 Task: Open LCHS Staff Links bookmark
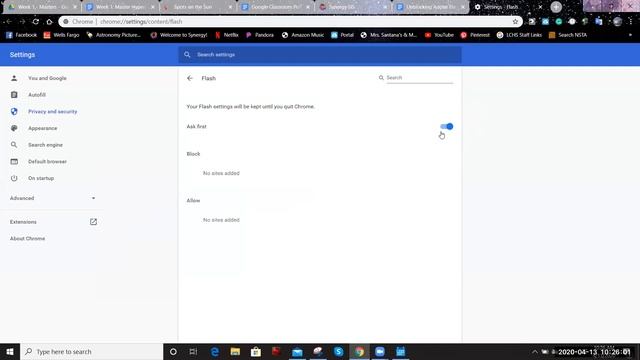coord(519,35)
